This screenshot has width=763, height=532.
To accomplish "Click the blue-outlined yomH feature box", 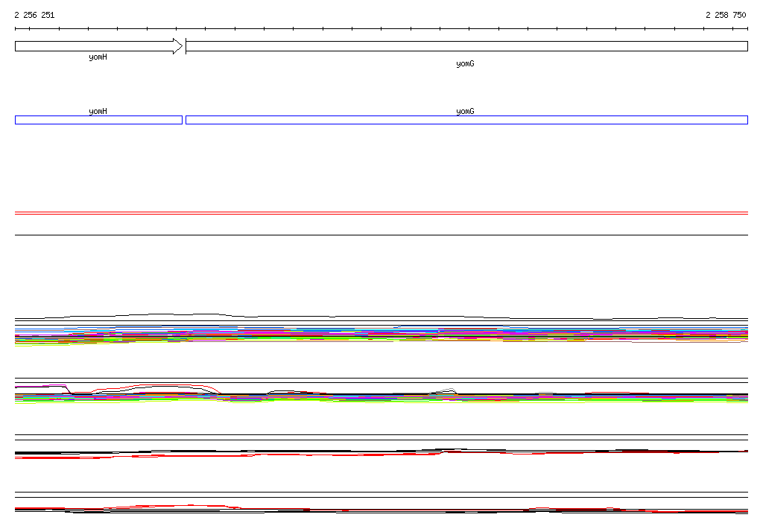I will tap(98, 120).
